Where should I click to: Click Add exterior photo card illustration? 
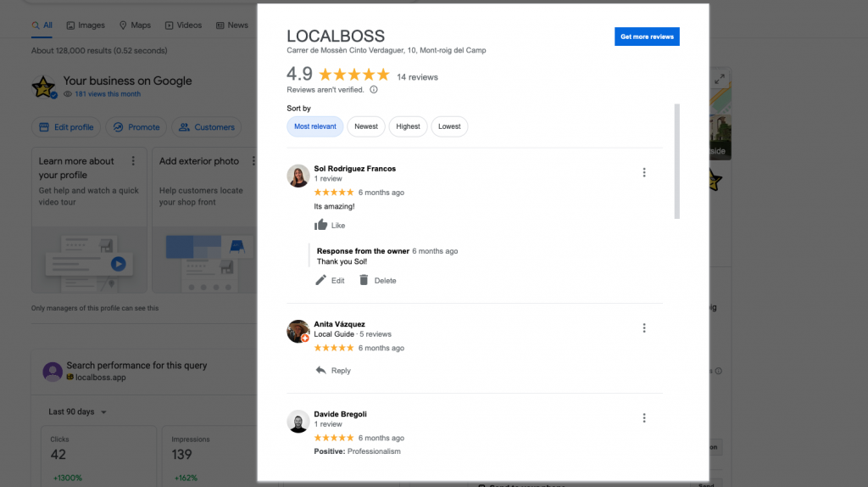205,260
